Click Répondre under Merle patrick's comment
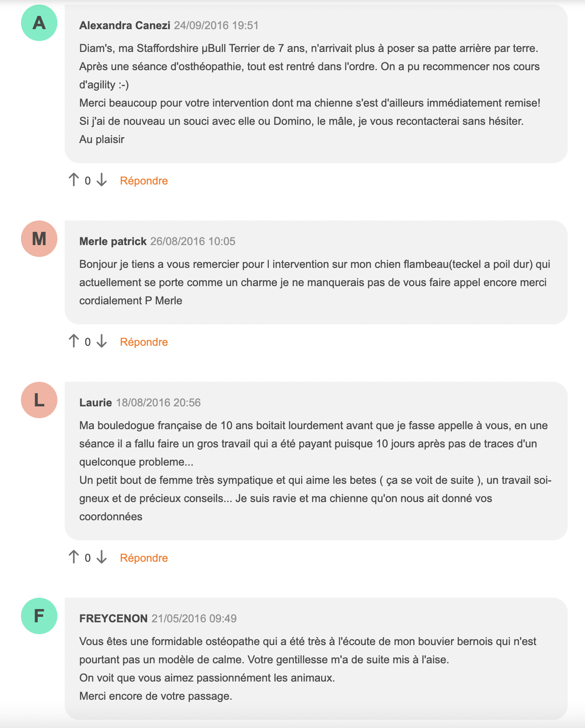The height and width of the screenshot is (728, 585). [144, 342]
